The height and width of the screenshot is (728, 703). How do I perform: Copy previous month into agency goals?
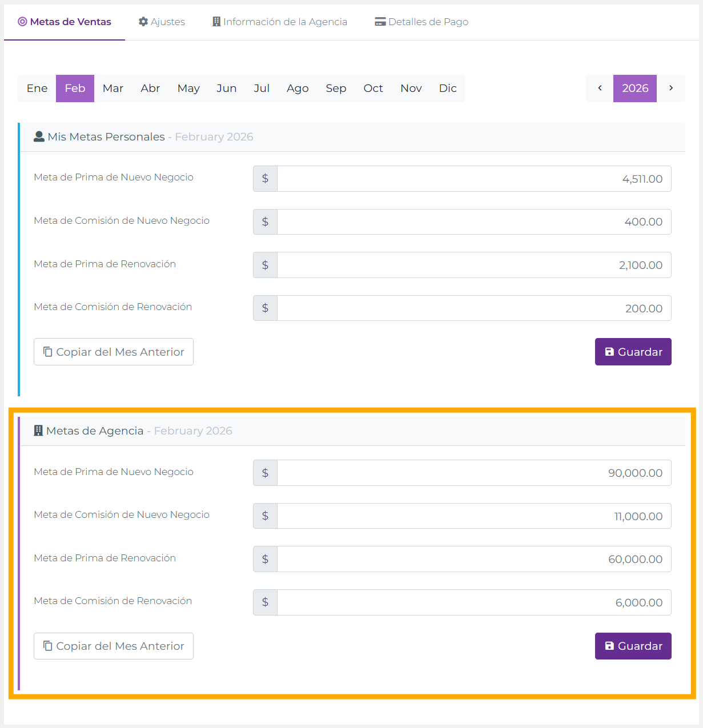[114, 646]
